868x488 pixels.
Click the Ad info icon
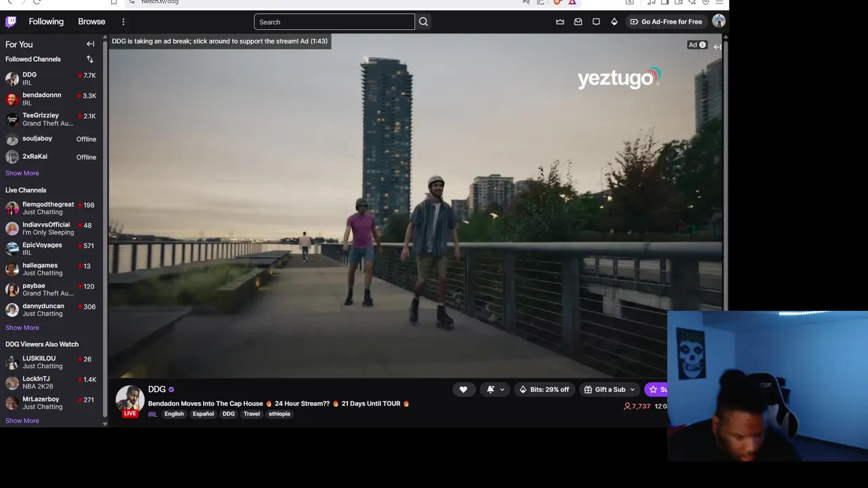[702, 45]
